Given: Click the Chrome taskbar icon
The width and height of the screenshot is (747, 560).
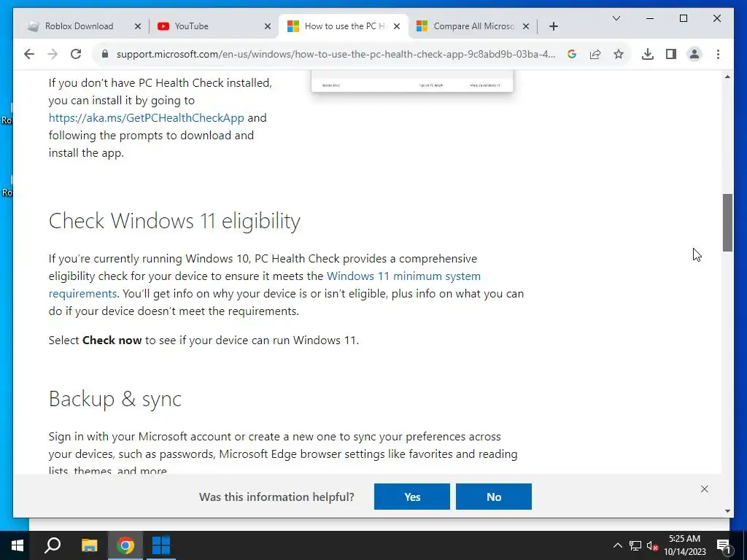Looking at the screenshot, I should [x=125, y=545].
